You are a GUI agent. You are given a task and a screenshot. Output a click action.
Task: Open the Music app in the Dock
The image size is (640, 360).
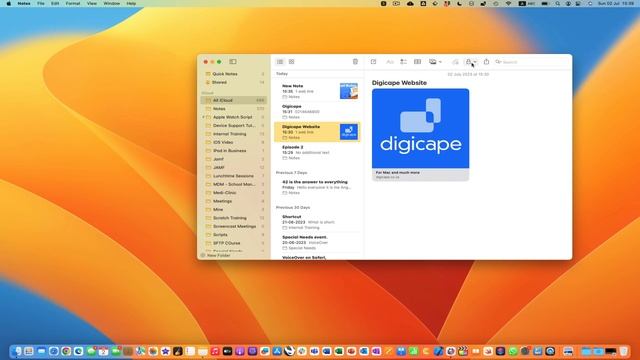(215, 351)
